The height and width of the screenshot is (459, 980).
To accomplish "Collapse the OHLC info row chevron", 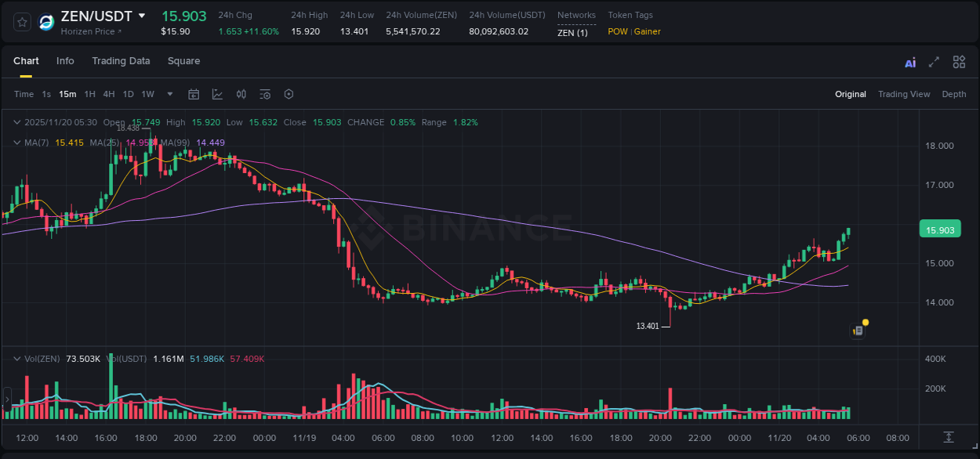I will click(16, 122).
